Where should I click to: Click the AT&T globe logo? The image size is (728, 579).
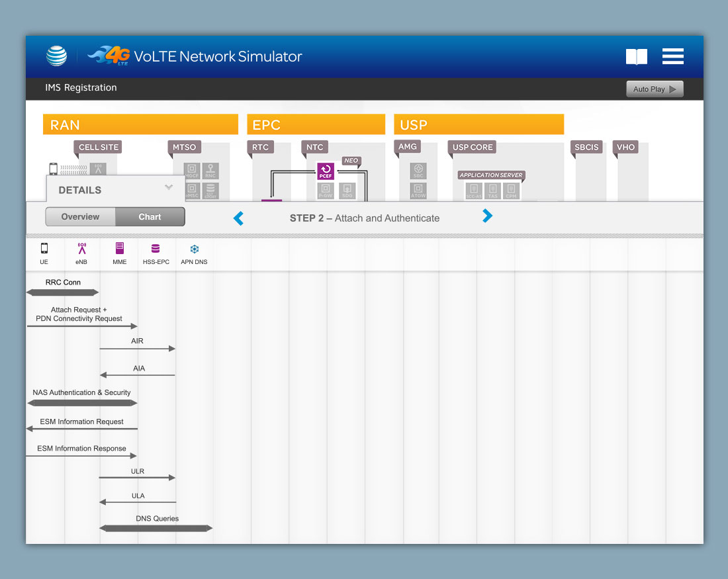pos(57,56)
